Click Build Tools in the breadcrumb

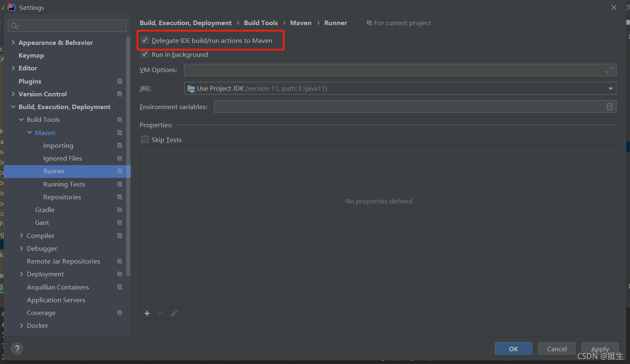tap(261, 23)
